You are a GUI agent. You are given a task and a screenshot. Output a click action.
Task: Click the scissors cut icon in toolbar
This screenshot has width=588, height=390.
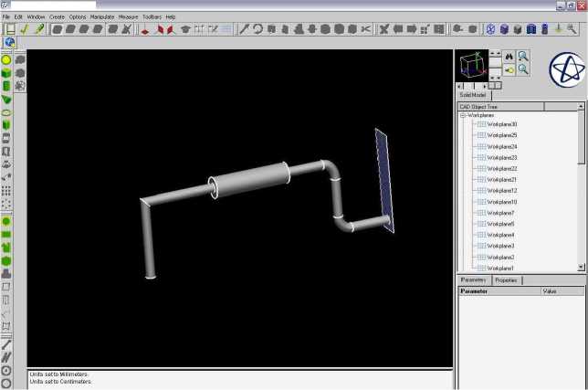coord(366,29)
